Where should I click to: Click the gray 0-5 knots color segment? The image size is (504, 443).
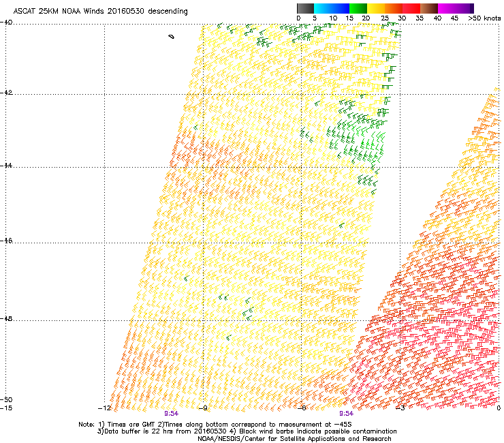point(305,8)
